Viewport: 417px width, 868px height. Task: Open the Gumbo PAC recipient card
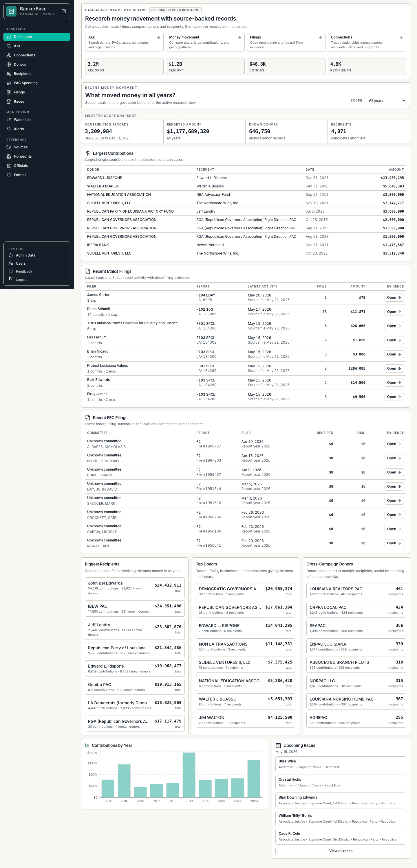pos(135,687)
